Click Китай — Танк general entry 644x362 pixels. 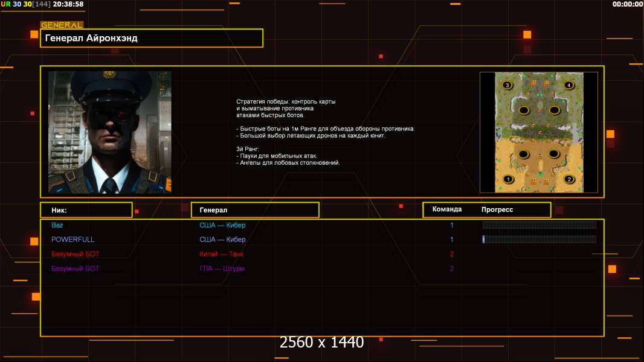coord(221,254)
